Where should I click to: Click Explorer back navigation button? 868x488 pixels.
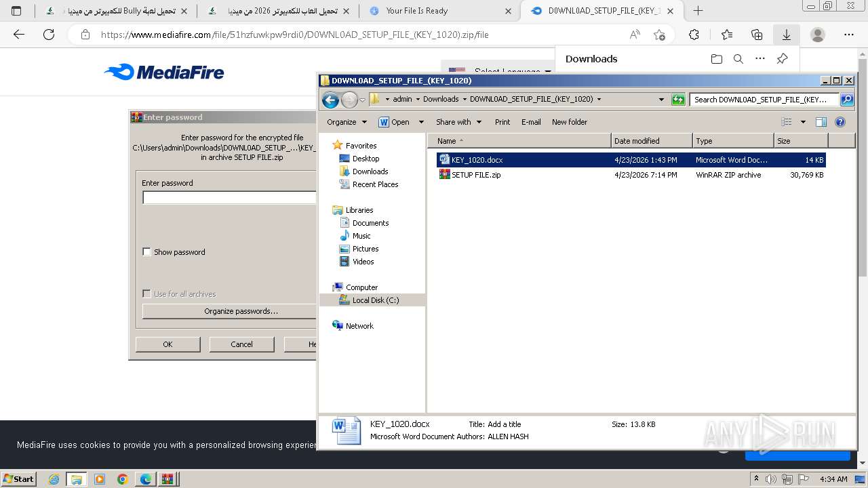[330, 100]
